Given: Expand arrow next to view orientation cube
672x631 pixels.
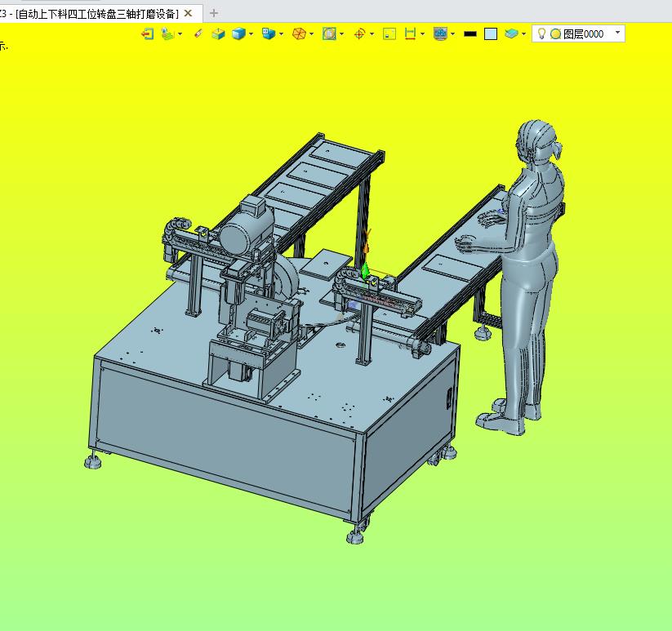Looking at the screenshot, I should tap(281, 33).
